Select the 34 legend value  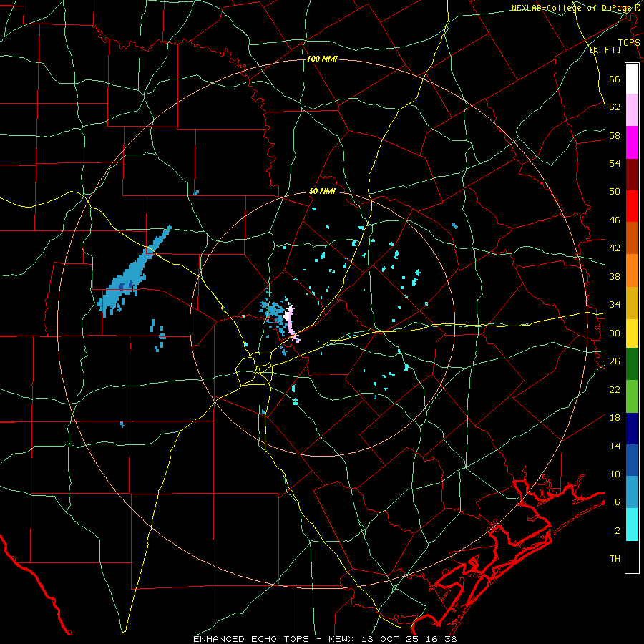pos(615,304)
